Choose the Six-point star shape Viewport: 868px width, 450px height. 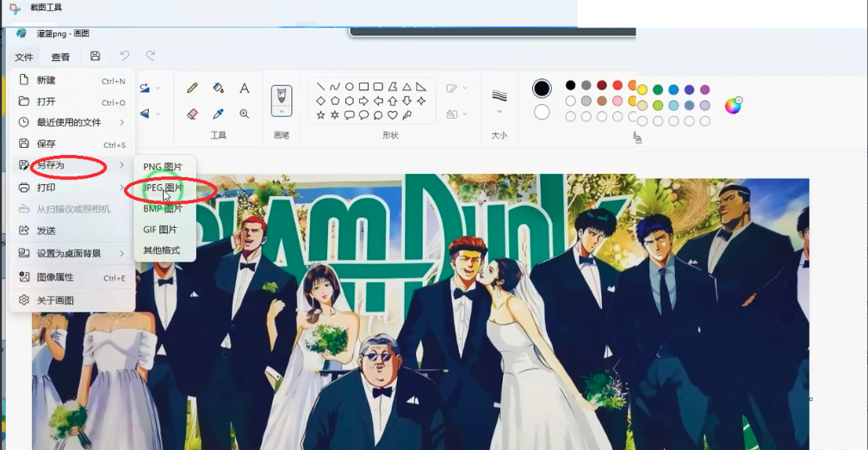(x=335, y=115)
